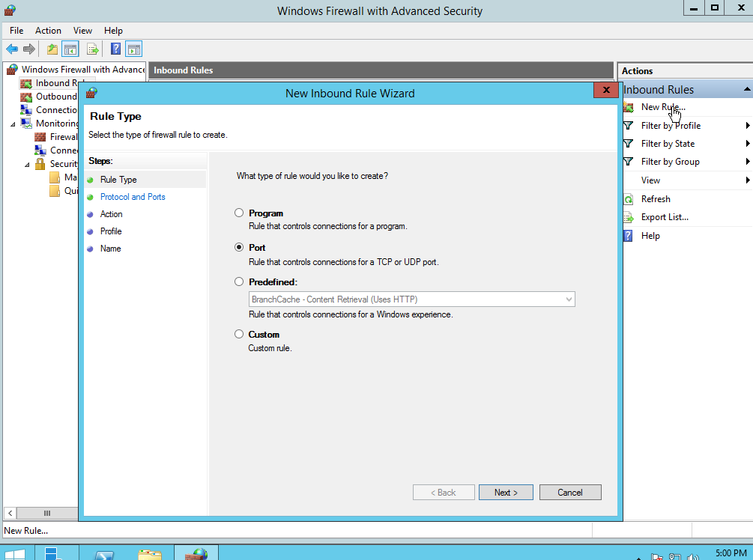Screen dimensions: 753x560
Task: Open the View menu
Action: point(82,31)
